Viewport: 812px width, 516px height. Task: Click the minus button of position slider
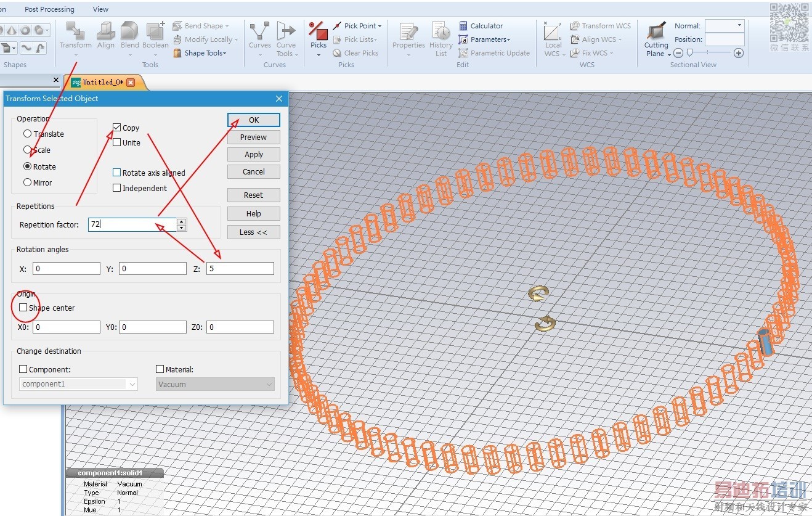[678, 53]
